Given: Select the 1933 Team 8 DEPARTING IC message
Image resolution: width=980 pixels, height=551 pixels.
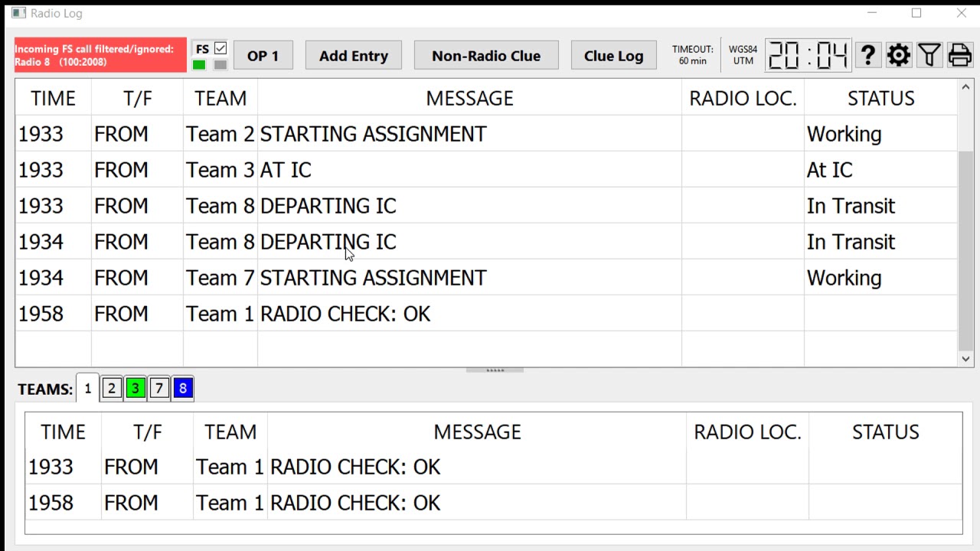Looking at the screenshot, I should pos(469,206).
